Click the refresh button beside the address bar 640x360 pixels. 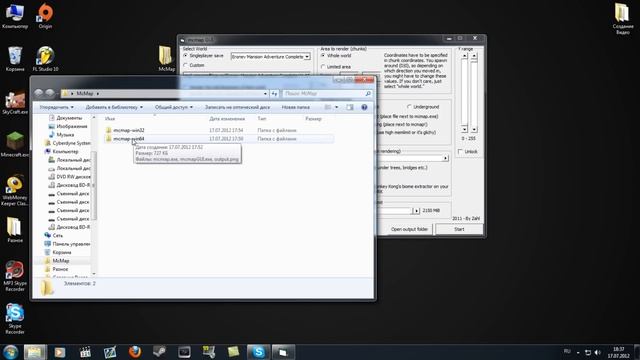tap(274, 93)
